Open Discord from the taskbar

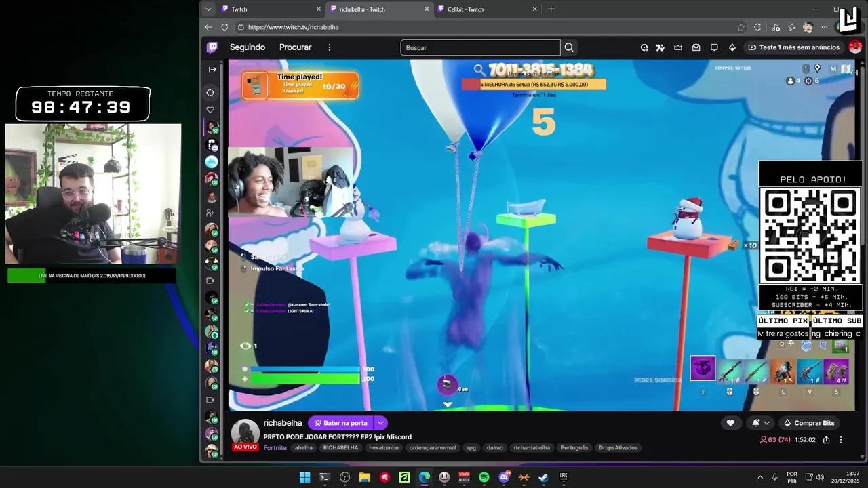coord(504,477)
